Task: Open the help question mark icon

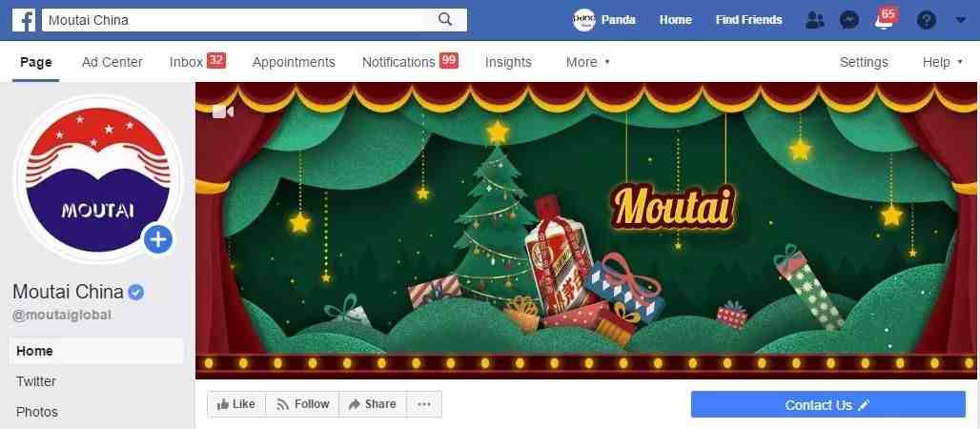Action: click(927, 20)
